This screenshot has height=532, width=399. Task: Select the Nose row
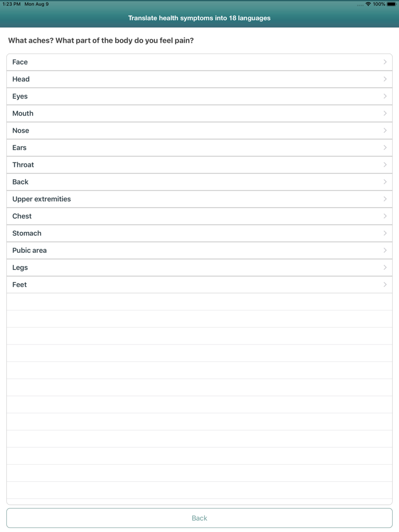pyautogui.click(x=199, y=130)
